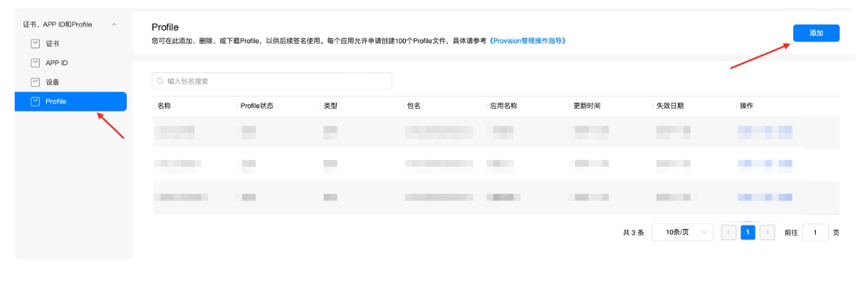Go to previous page arrow
This screenshot has height=284, width=868.
729,233
